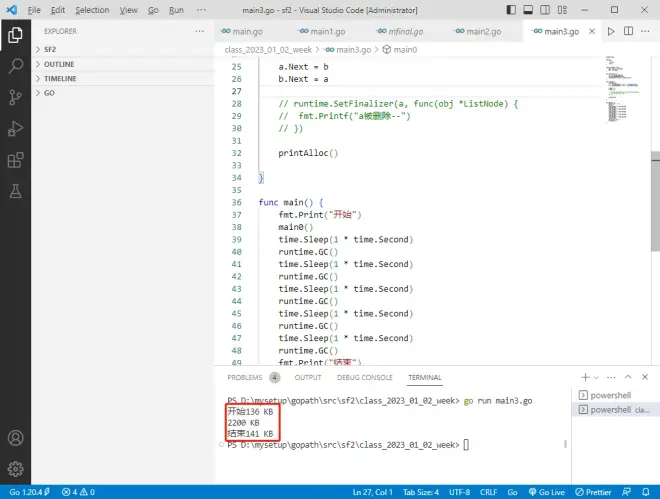660x499 pixels.
Task: Run the Go file with play icon
Action: click(611, 31)
